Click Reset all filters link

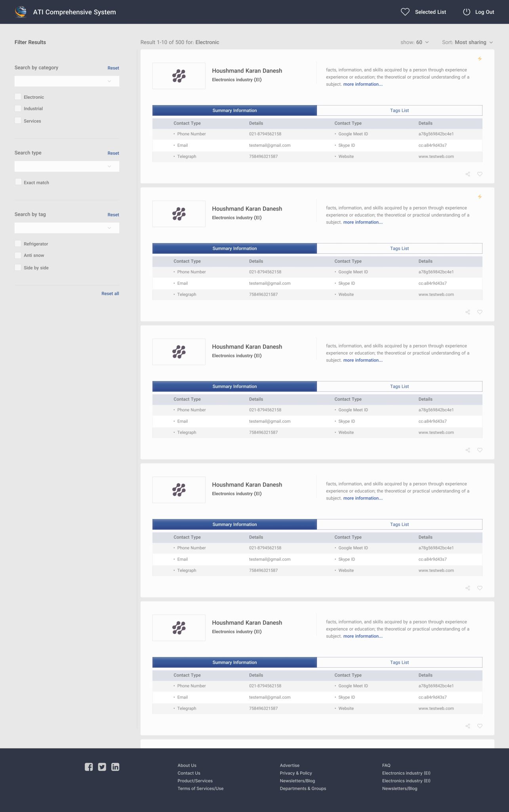coord(110,294)
